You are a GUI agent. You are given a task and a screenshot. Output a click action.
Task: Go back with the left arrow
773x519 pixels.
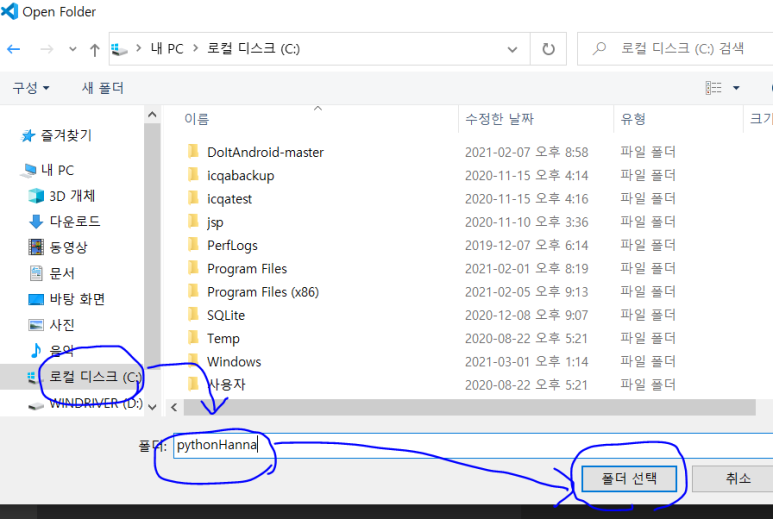coord(13,49)
